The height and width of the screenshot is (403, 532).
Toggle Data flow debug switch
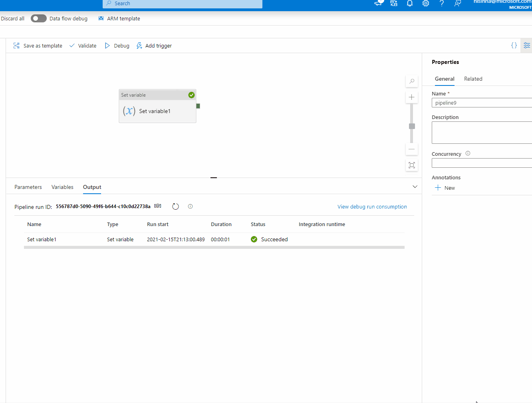point(39,18)
